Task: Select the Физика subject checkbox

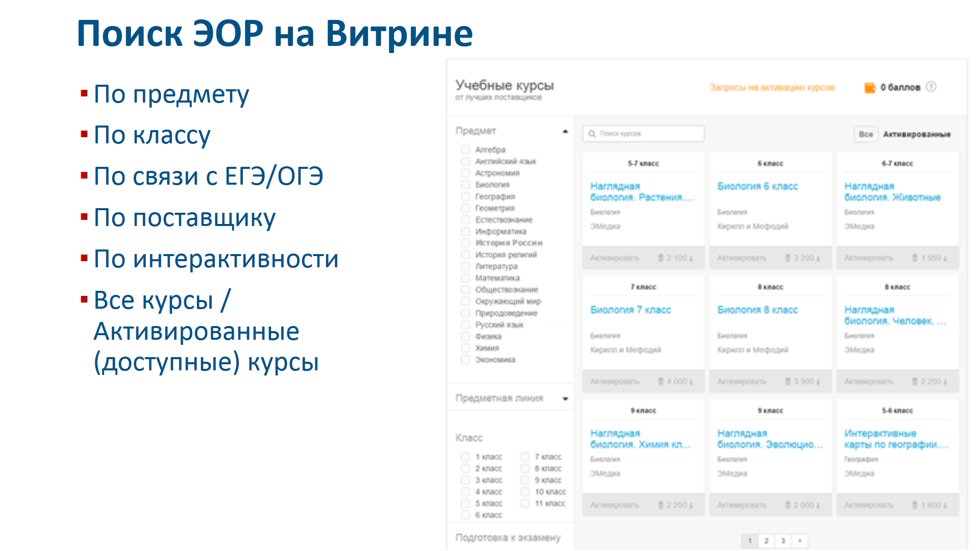Action: [465, 336]
